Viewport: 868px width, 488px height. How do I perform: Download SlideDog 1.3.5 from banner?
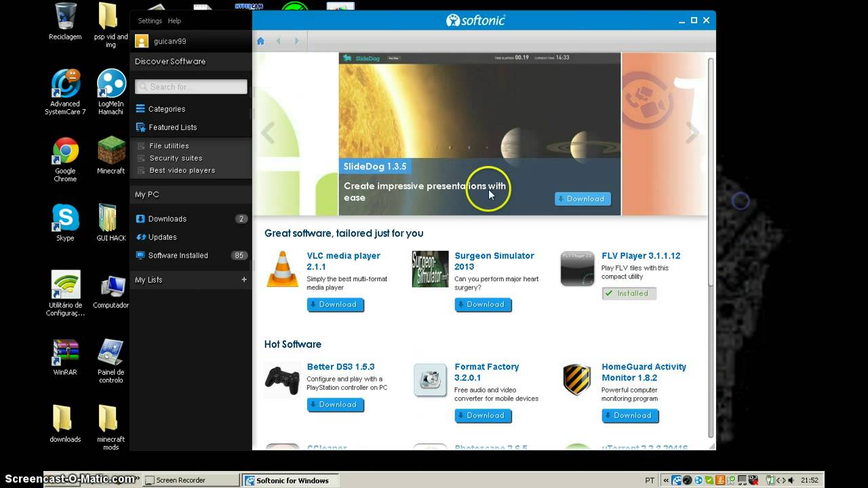click(x=583, y=199)
